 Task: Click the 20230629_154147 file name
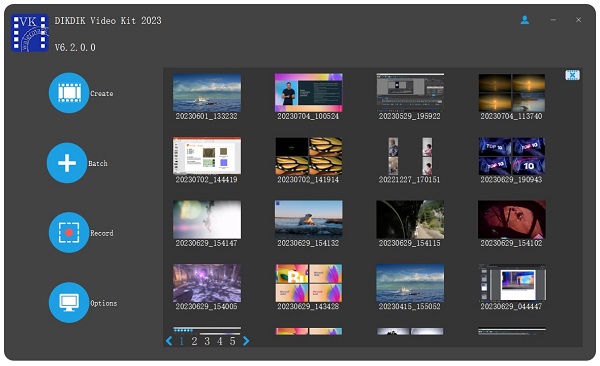[x=207, y=243]
